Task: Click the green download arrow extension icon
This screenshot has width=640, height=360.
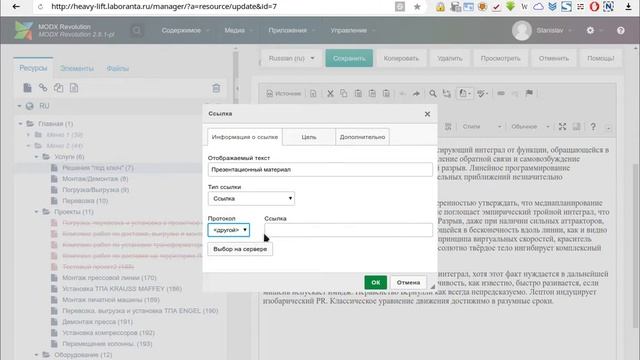Action: click(x=510, y=7)
